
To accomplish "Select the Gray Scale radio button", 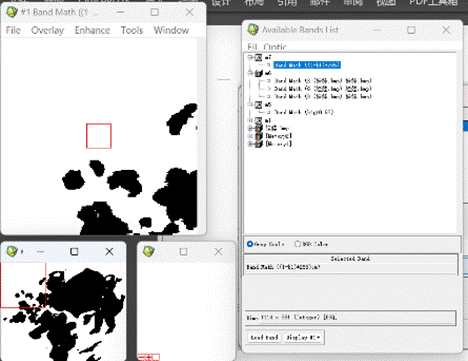I will point(250,244).
